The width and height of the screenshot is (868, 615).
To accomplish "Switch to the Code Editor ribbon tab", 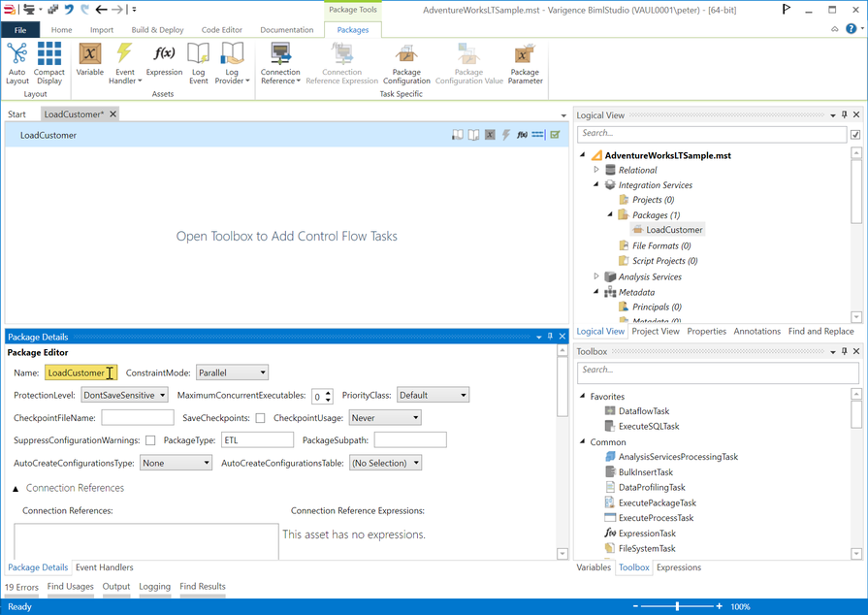I will pos(222,30).
